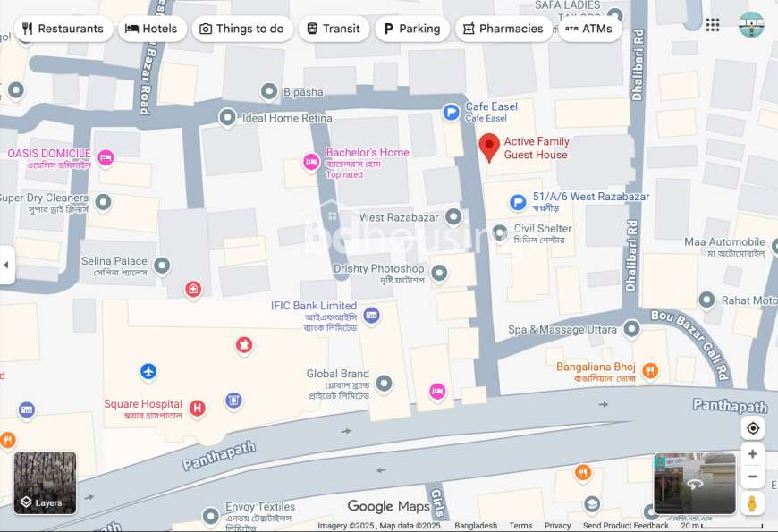This screenshot has height=532, width=778.
Task: Toggle the Transit chip
Action: (334, 29)
